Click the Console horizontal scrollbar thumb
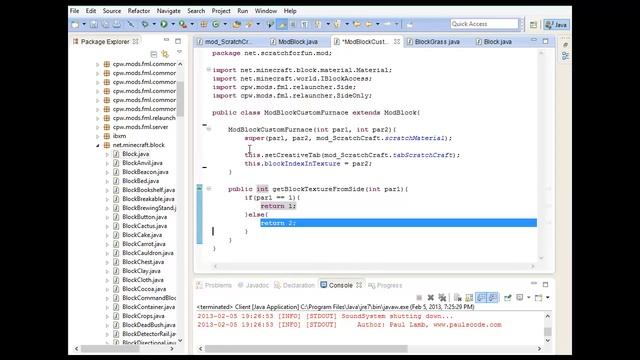 click(306, 349)
